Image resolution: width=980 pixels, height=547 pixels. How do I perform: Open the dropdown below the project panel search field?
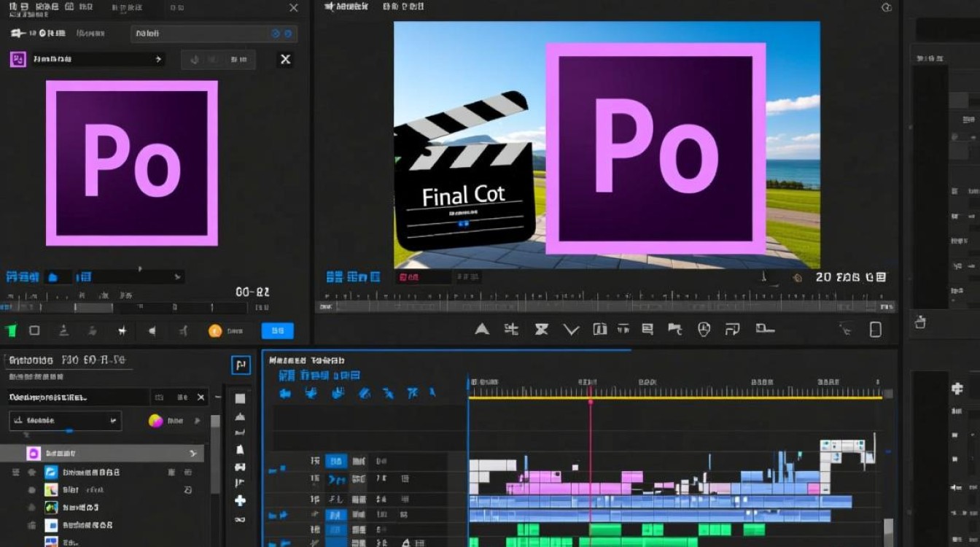66,421
